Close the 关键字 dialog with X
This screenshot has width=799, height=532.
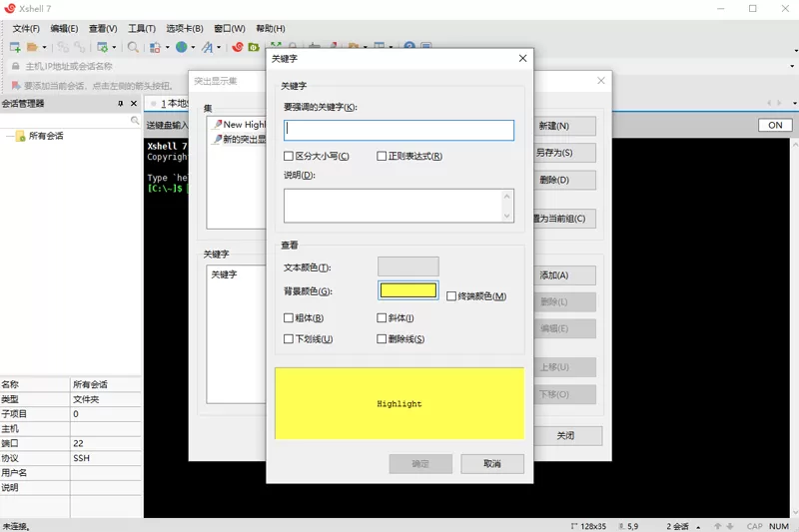point(522,59)
